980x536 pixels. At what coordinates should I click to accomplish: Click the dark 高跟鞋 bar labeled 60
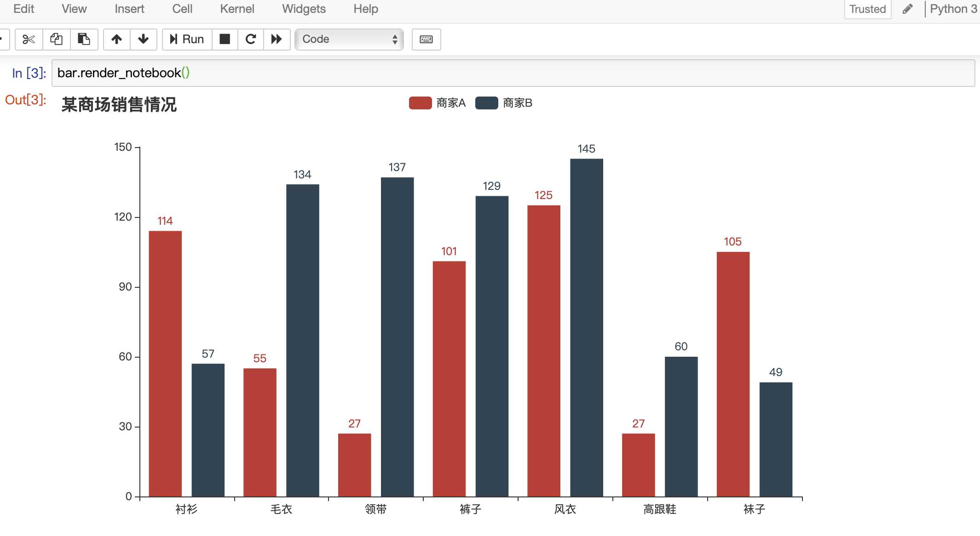tap(681, 427)
